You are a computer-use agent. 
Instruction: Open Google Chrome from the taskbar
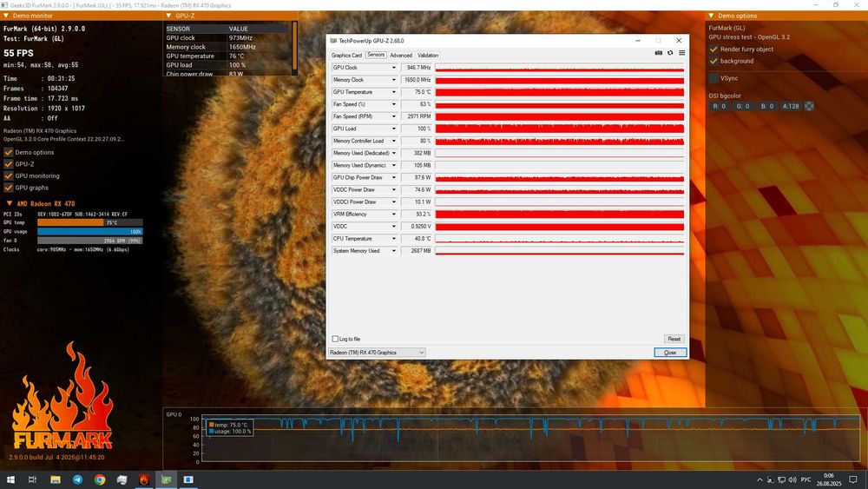click(x=100, y=479)
